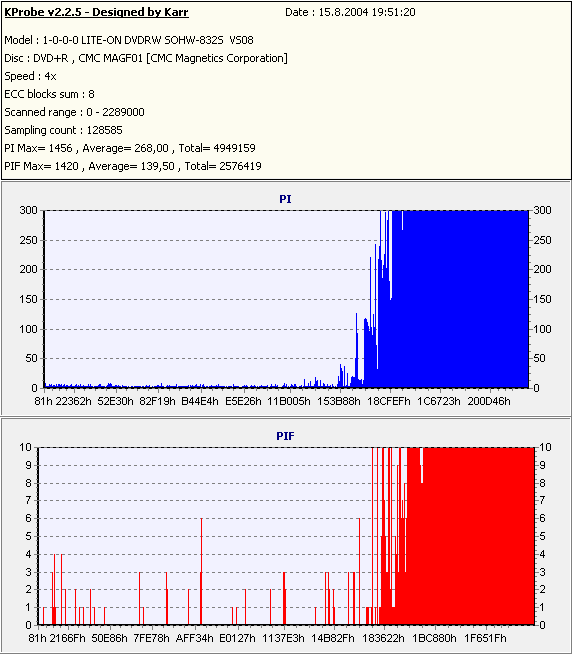
Task: Click the PIF Max= 1420 statistics line
Action: (x=133, y=166)
